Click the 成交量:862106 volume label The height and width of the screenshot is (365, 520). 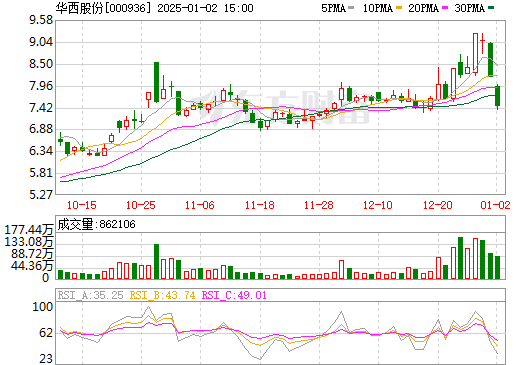pos(97,224)
